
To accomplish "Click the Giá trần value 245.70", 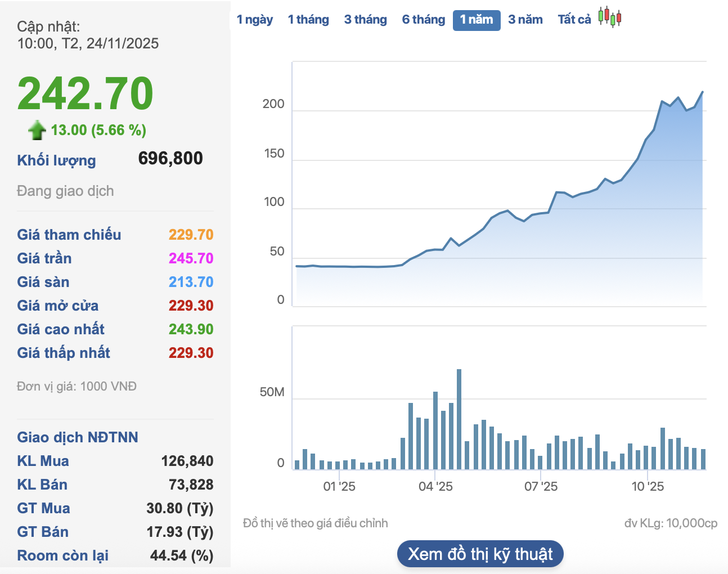I will tap(191, 258).
